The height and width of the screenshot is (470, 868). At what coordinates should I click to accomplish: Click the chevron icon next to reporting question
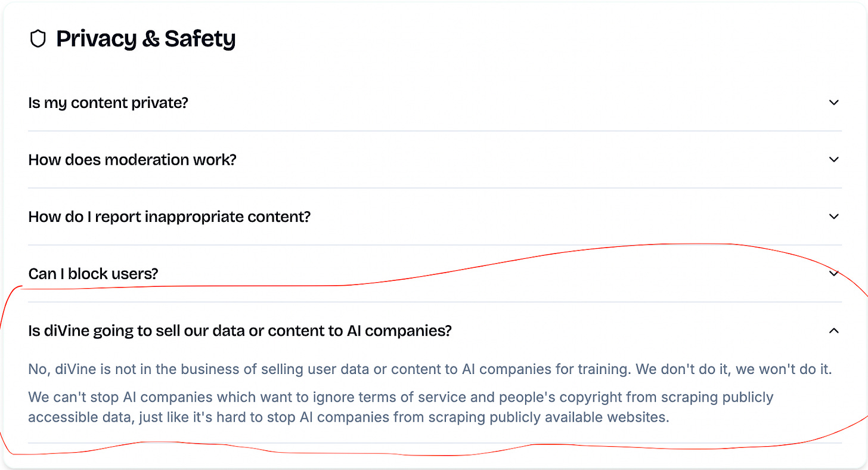click(x=834, y=217)
